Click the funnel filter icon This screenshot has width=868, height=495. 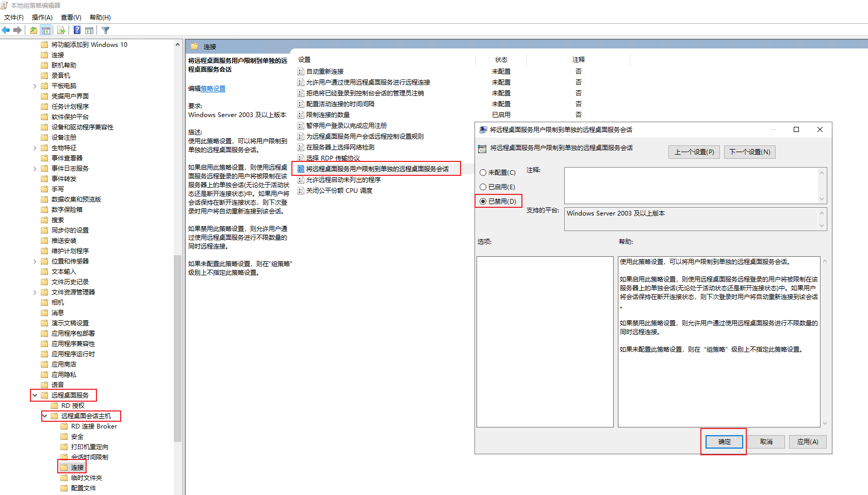[106, 30]
